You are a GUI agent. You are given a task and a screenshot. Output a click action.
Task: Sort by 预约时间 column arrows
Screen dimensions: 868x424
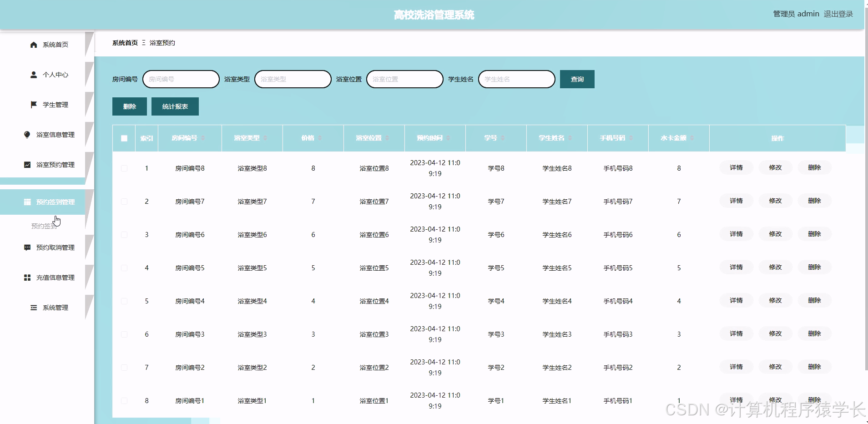point(448,138)
